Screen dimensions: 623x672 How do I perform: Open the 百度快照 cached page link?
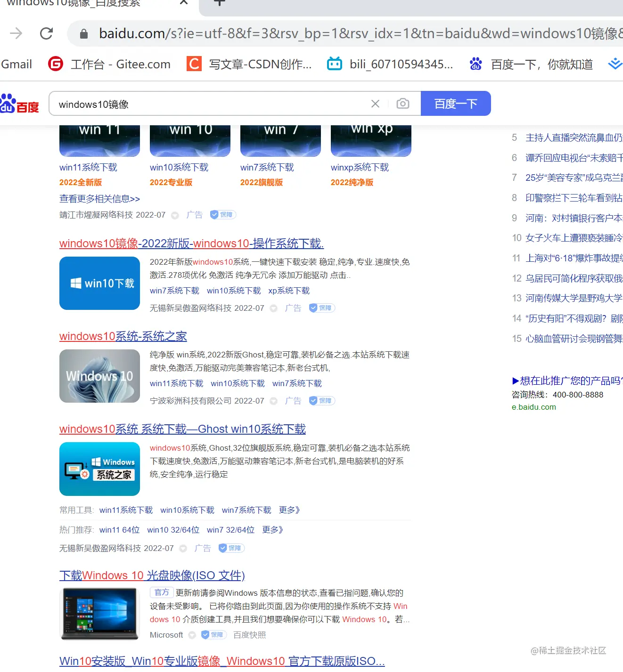pos(249,635)
